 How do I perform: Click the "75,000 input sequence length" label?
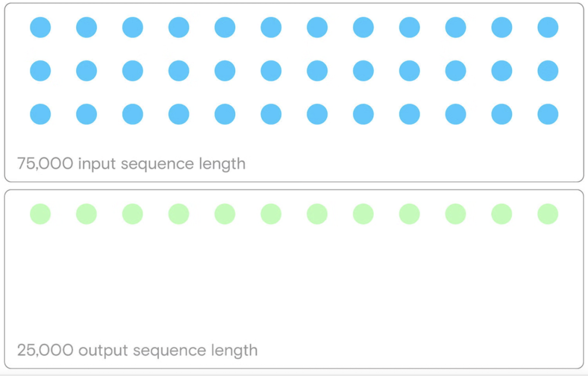click(x=131, y=164)
